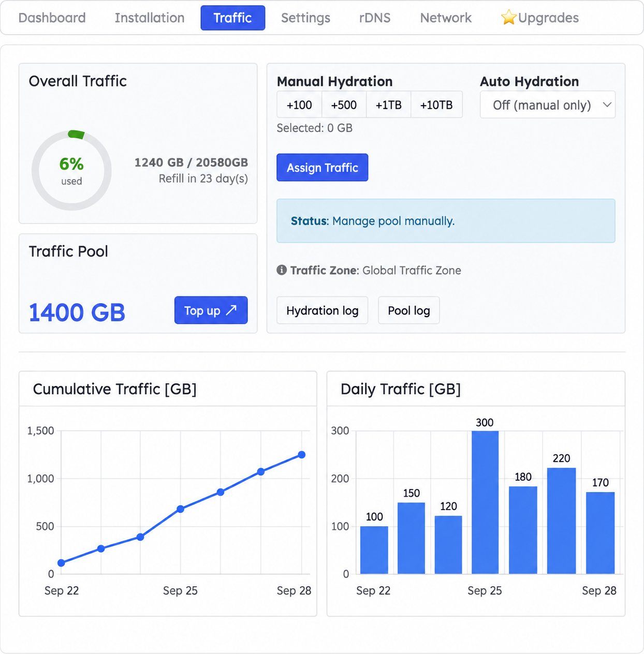The height and width of the screenshot is (654, 644).
Task: Click the Sep 22 cumulative chart point
Action: (x=61, y=563)
